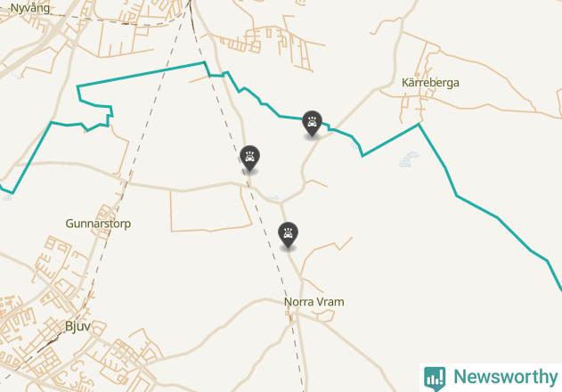Click the teal boundary corner just south of Kärreberga
Screen dimensions: 562x392
[419, 125]
